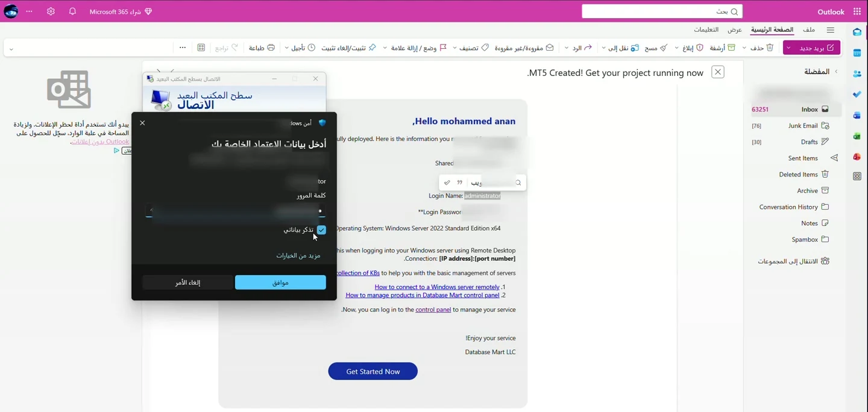Click the حذف (Delete) trash button

click(x=762, y=48)
